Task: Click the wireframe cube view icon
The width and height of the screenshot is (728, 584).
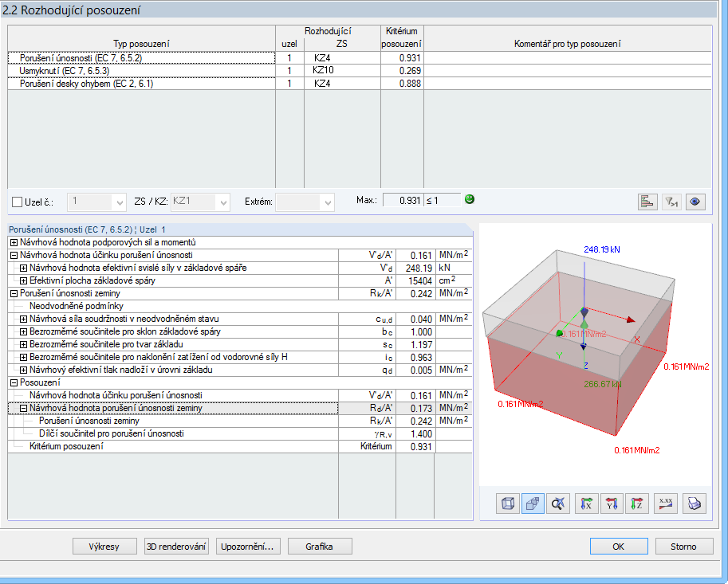Action: coord(507,504)
